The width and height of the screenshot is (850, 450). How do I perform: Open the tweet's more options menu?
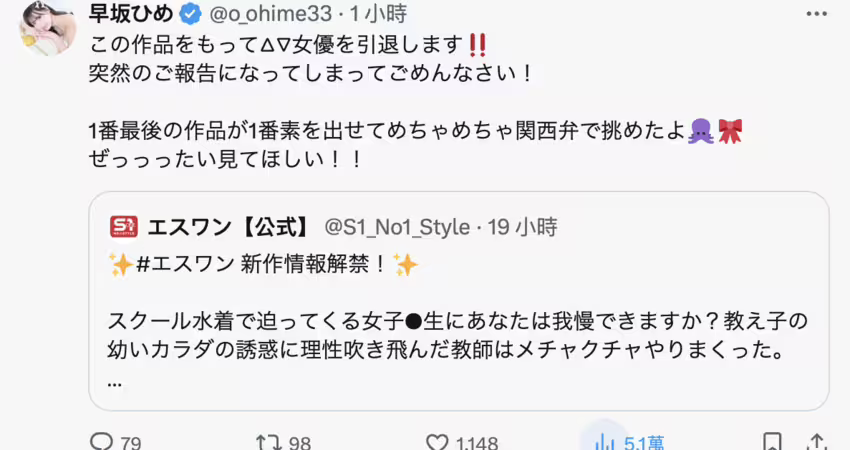817,15
